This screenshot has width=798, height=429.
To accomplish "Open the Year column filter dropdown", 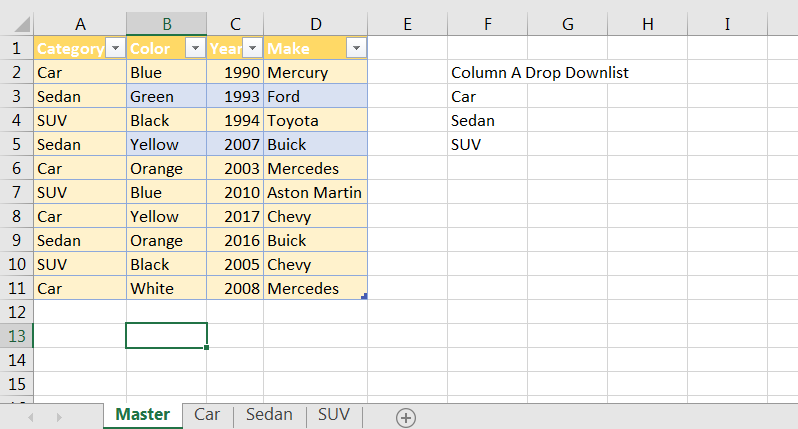I will (x=252, y=48).
